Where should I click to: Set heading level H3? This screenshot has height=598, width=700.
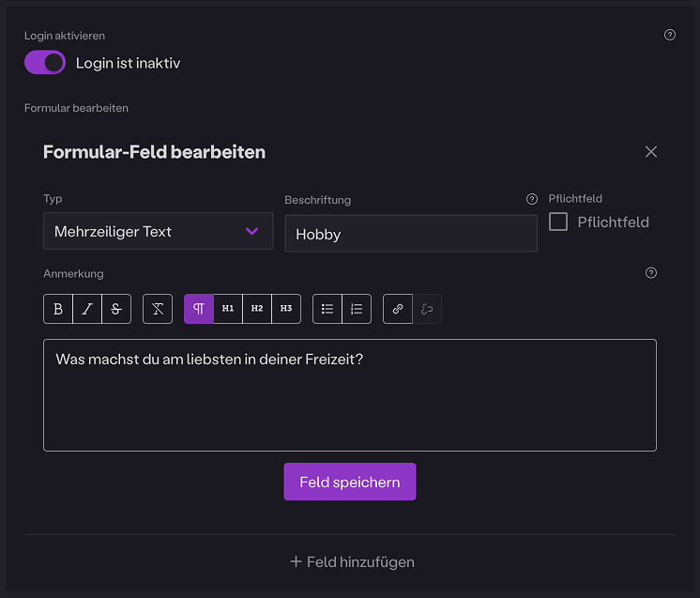(286, 309)
